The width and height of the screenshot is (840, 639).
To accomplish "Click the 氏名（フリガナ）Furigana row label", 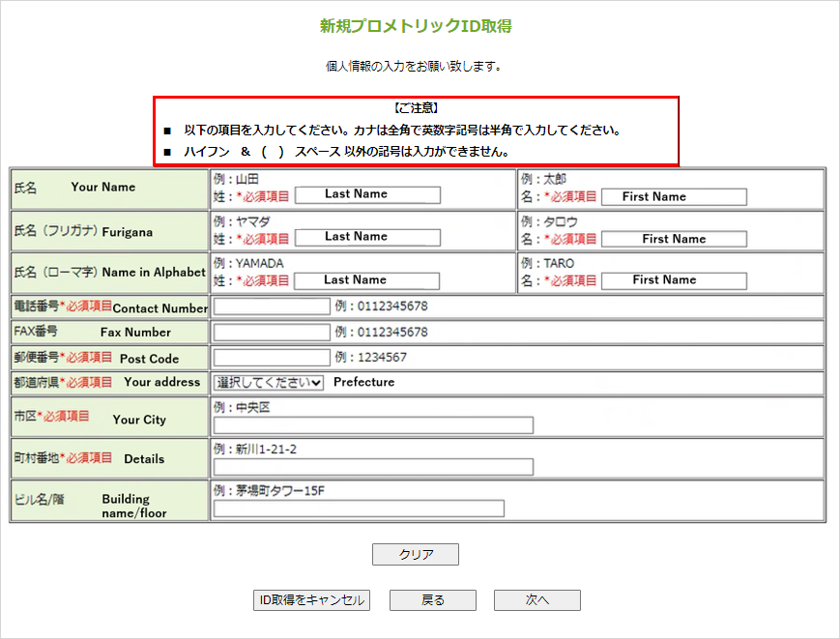I will coord(83,231).
